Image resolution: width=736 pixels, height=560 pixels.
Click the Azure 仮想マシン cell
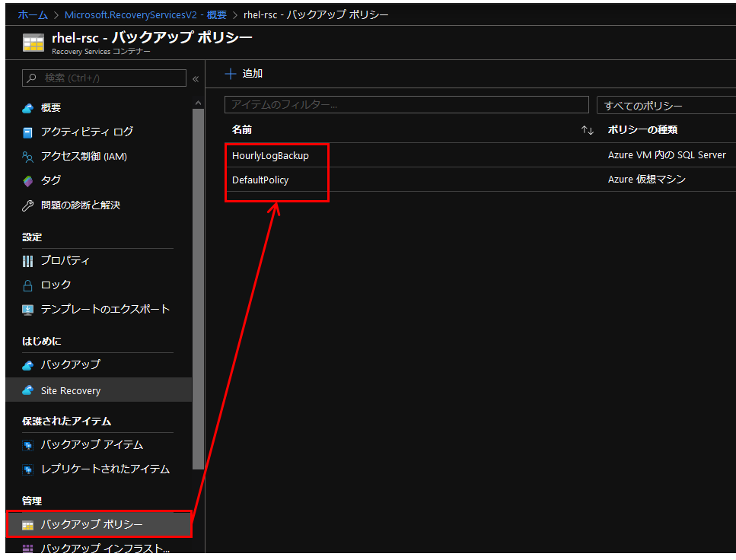point(647,180)
